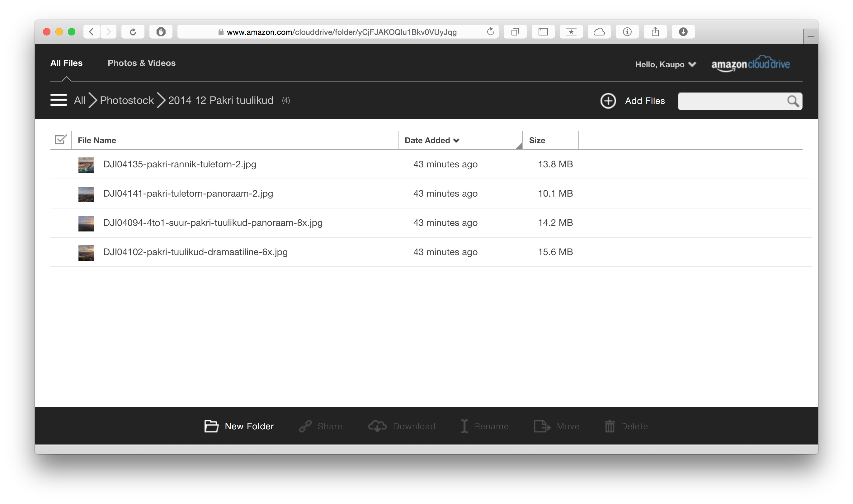Open the hamburger menu beside All breadcrumb
This screenshot has height=504, width=853.
59,100
